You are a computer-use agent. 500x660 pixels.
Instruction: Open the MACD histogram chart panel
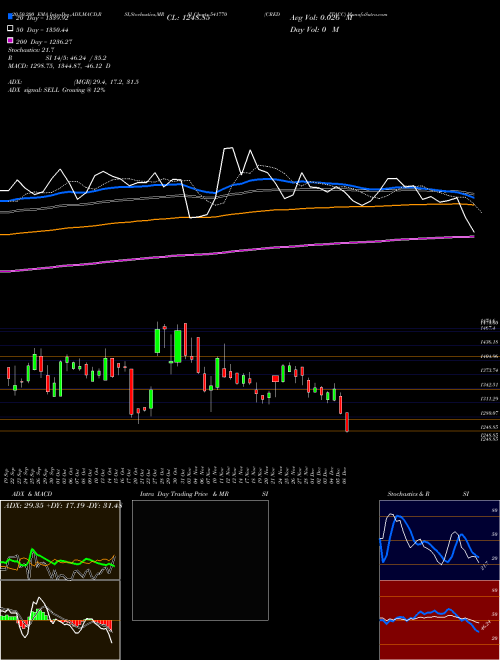click(x=60, y=620)
